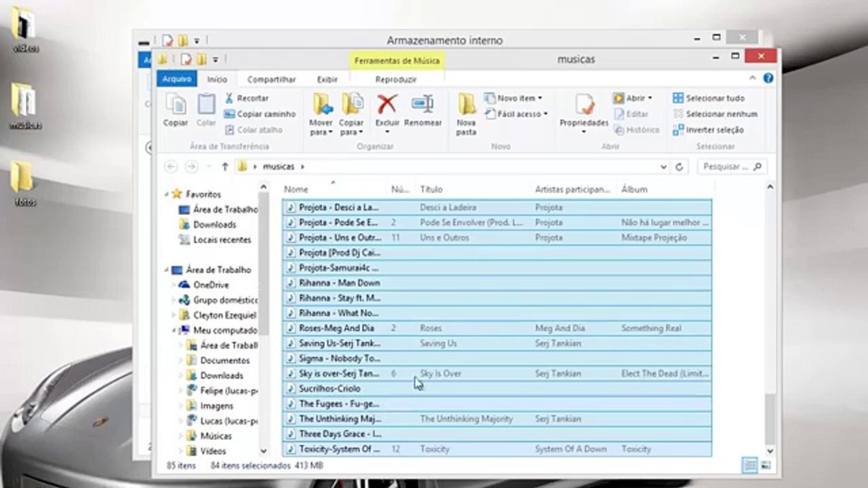Sort by the Título column header
Screen dimensions: 868x488
(x=474, y=189)
